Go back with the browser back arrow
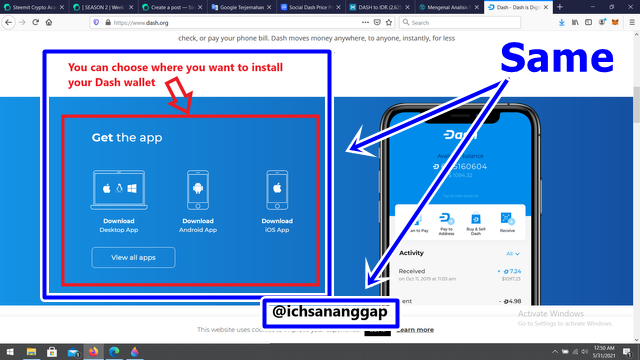640x360 pixels. click(x=9, y=22)
